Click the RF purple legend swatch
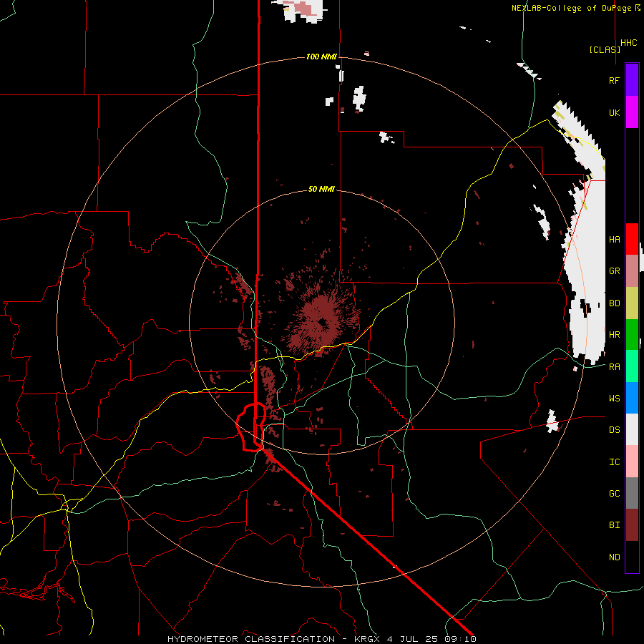Image resolution: width=644 pixels, height=644 pixels. point(632,80)
